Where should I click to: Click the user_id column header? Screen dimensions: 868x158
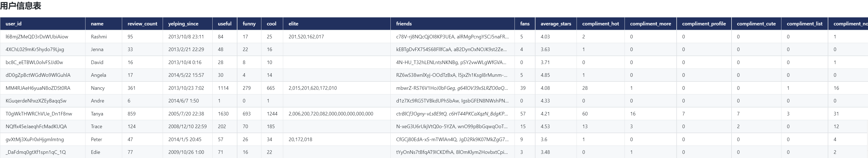[14, 24]
